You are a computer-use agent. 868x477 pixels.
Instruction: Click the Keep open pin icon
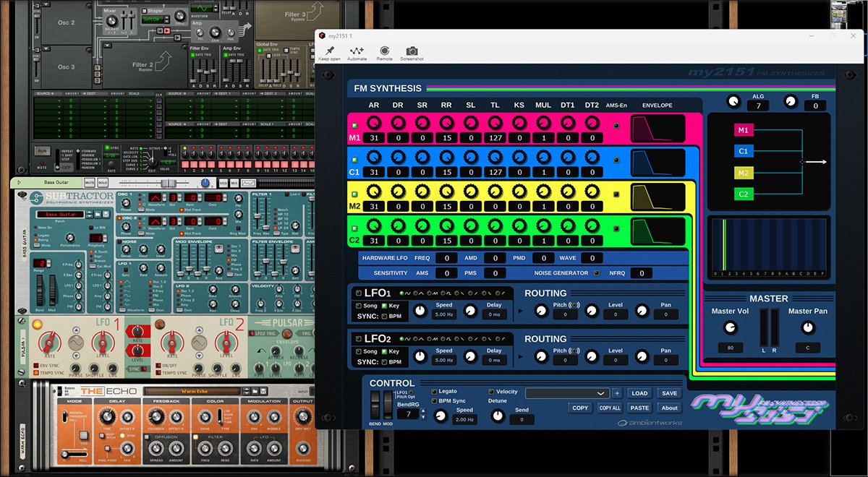pyautogui.click(x=329, y=51)
